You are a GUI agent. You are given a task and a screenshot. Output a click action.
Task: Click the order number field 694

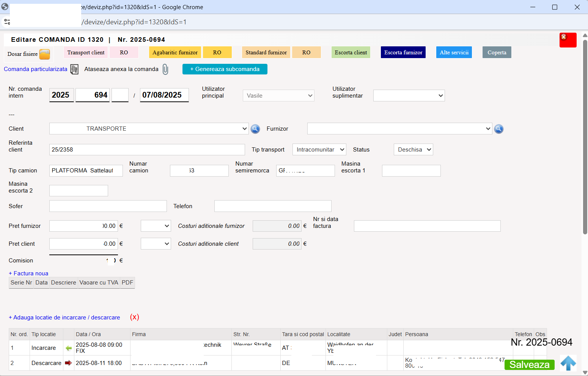pyautogui.click(x=93, y=95)
